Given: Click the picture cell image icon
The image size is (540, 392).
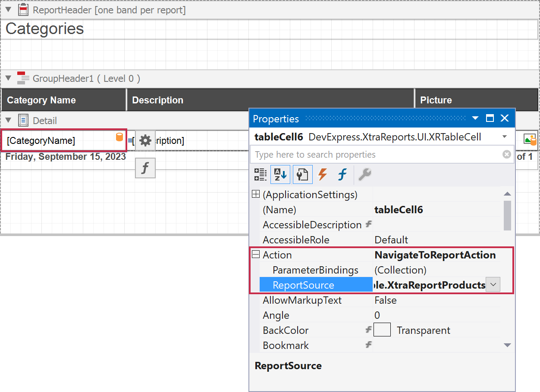Looking at the screenshot, I should pos(530,139).
